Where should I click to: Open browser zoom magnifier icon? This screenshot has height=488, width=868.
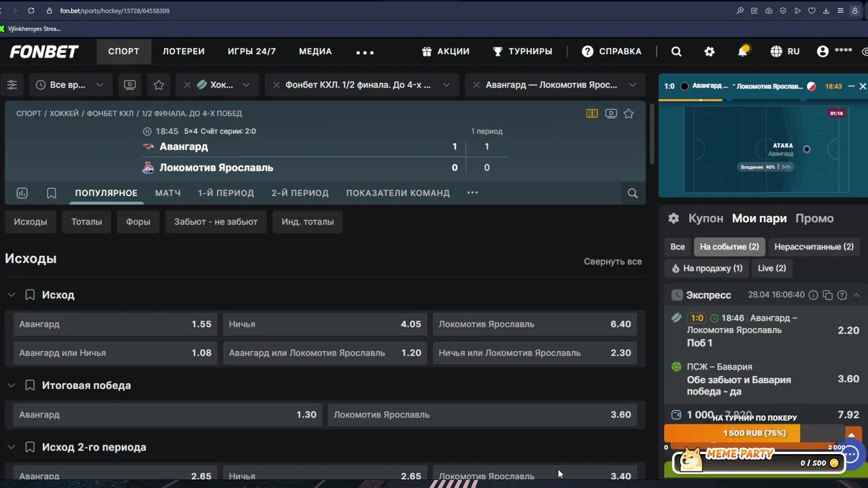click(740, 11)
